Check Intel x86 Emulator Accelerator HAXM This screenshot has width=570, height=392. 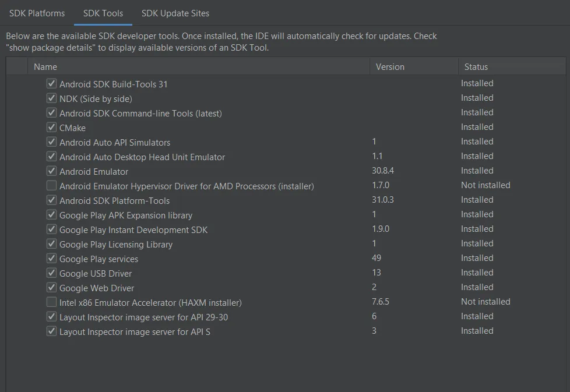52,302
